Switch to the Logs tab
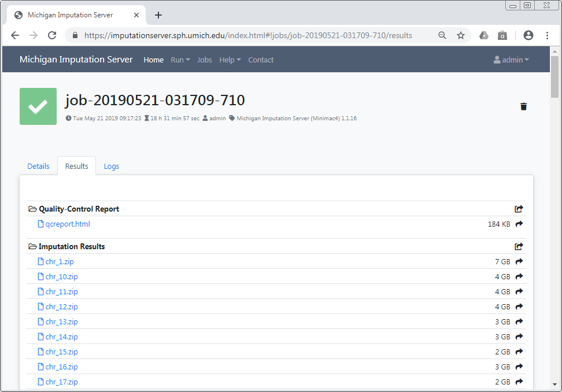The image size is (562, 392). point(112,167)
